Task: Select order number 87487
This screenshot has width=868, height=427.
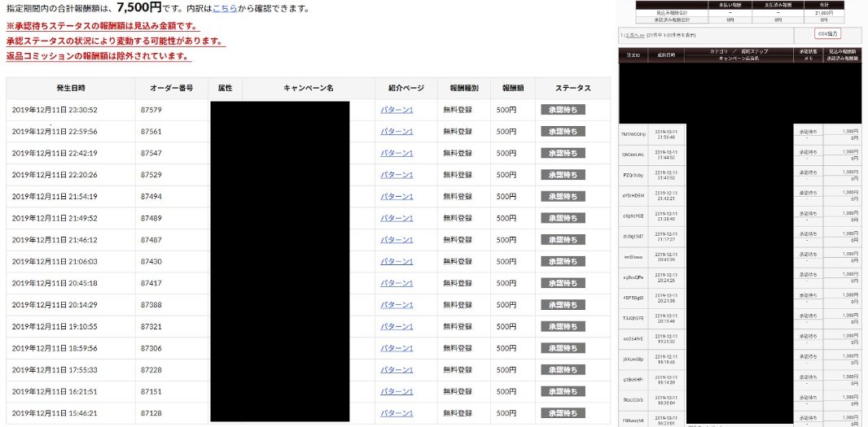Action: [151, 240]
